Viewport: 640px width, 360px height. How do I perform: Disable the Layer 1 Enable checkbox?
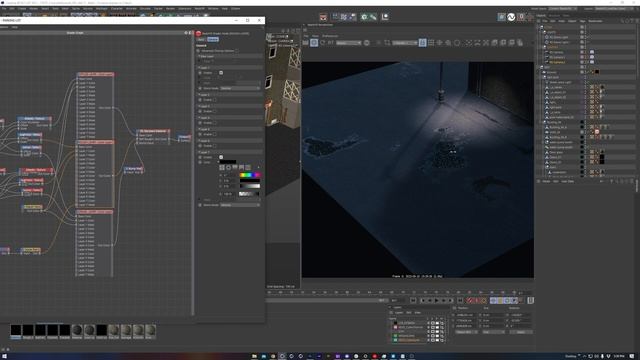coord(221,73)
